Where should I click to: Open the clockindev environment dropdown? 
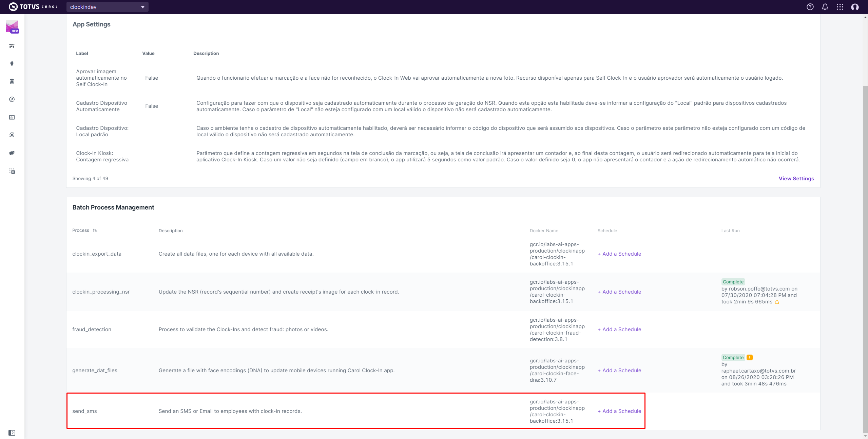pyautogui.click(x=107, y=7)
